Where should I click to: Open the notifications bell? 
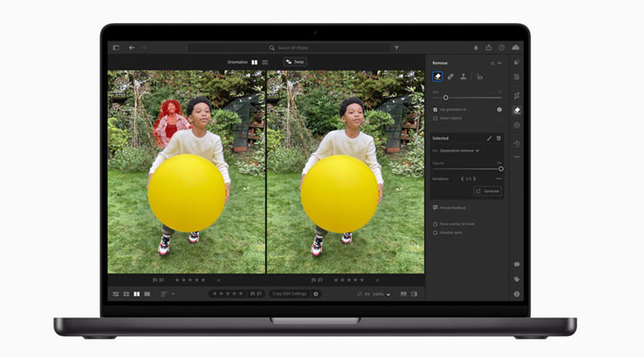point(476,48)
